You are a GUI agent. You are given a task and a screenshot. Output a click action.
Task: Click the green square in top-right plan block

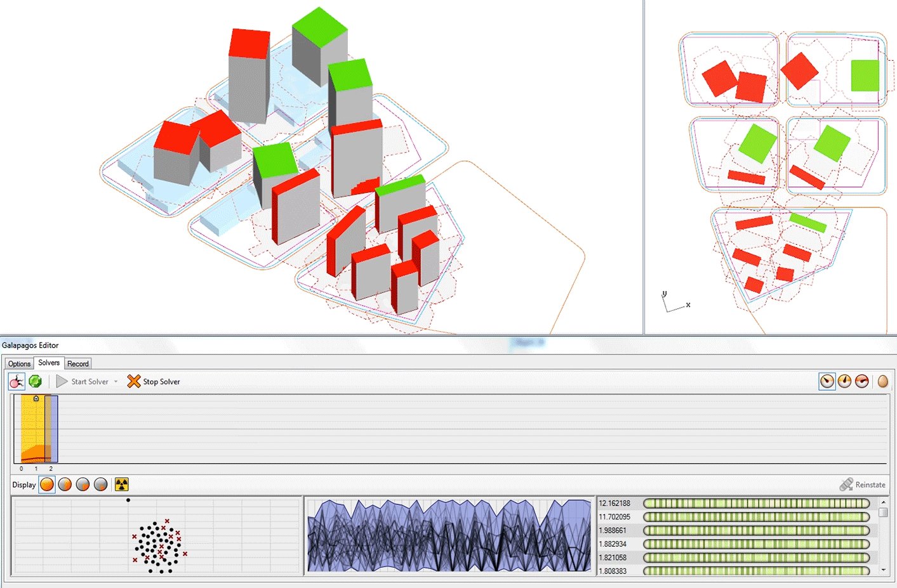click(865, 75)
